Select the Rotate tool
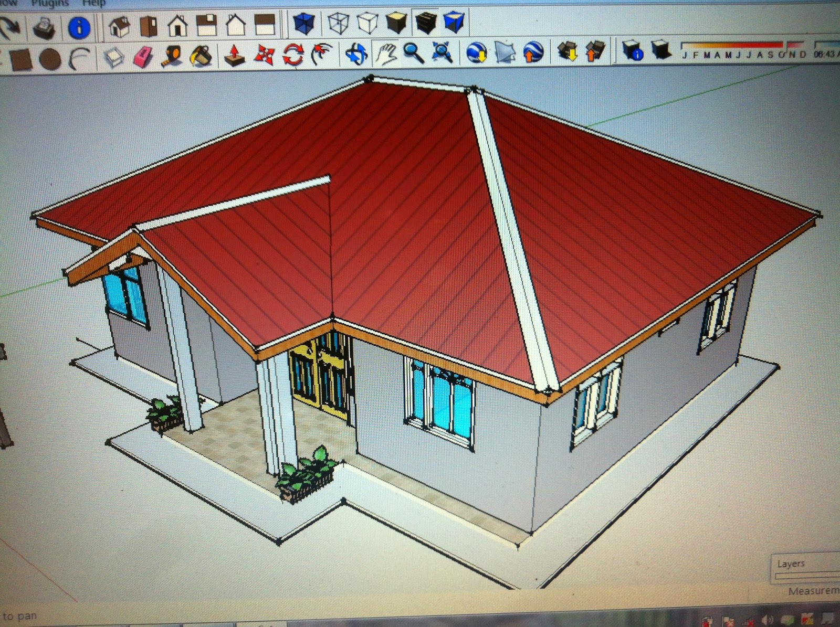840x627 pixels. (x=293, y=54)
